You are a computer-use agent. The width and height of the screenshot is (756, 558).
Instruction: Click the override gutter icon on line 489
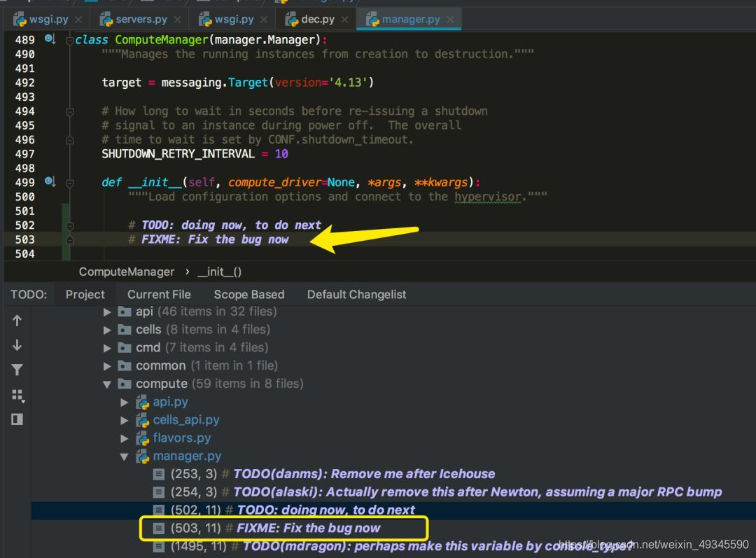(50, 39)
